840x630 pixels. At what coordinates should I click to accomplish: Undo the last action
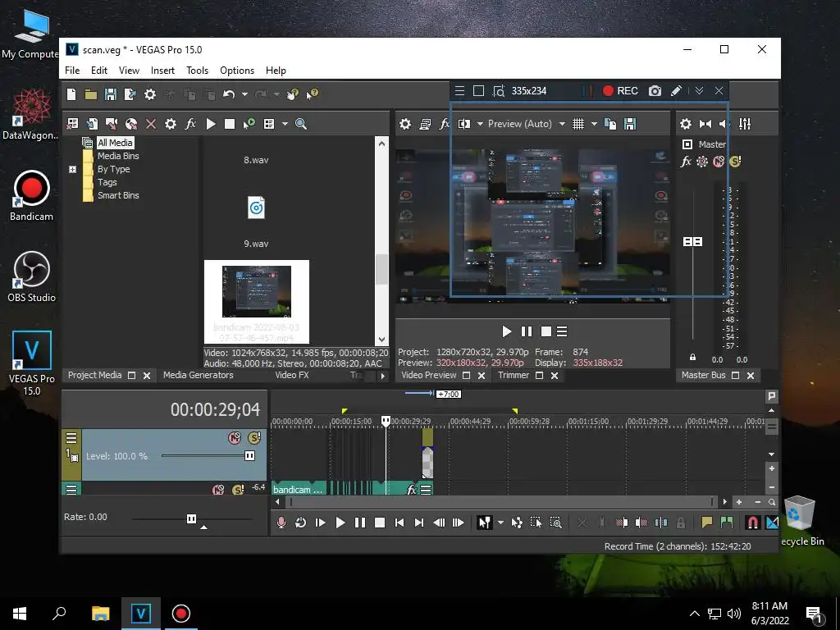point(229,95)
